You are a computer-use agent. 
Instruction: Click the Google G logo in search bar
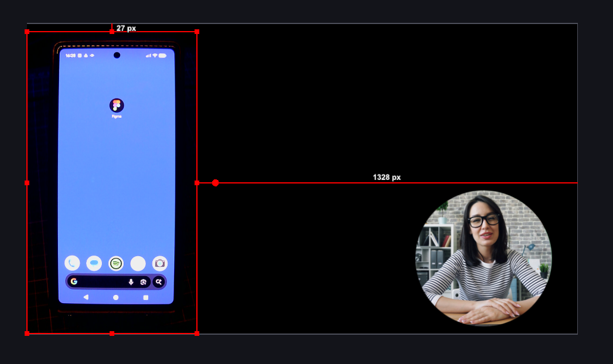pos(74,281)
